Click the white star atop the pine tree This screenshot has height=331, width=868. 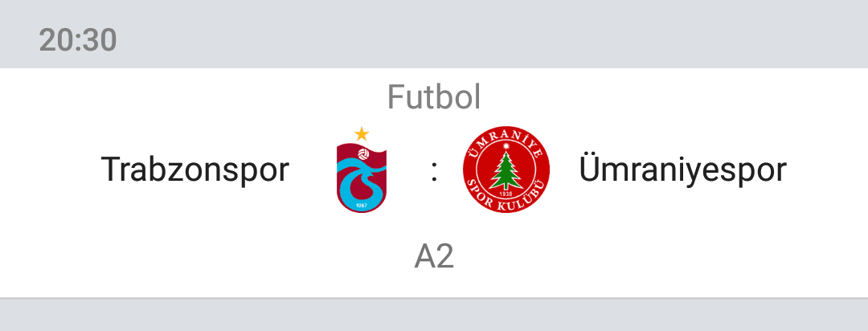pos(506,147)
